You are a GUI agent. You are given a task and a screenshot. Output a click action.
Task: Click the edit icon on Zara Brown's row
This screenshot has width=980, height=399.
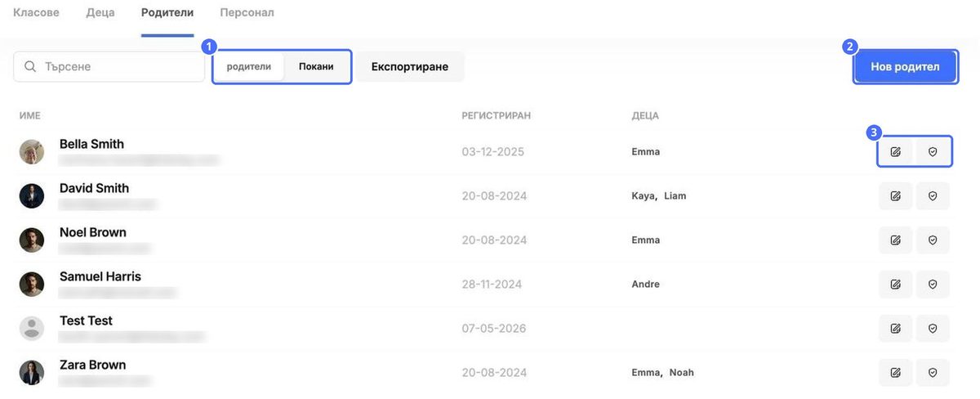[896, 373]
